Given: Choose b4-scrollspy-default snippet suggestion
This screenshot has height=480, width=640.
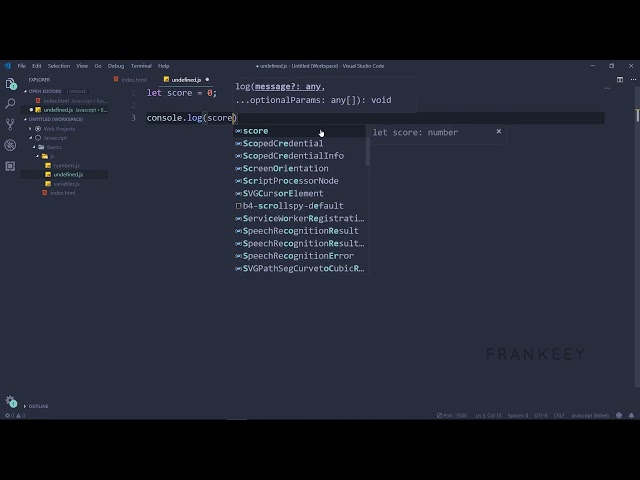Looking at the screenshot, I should pos(300,206).
